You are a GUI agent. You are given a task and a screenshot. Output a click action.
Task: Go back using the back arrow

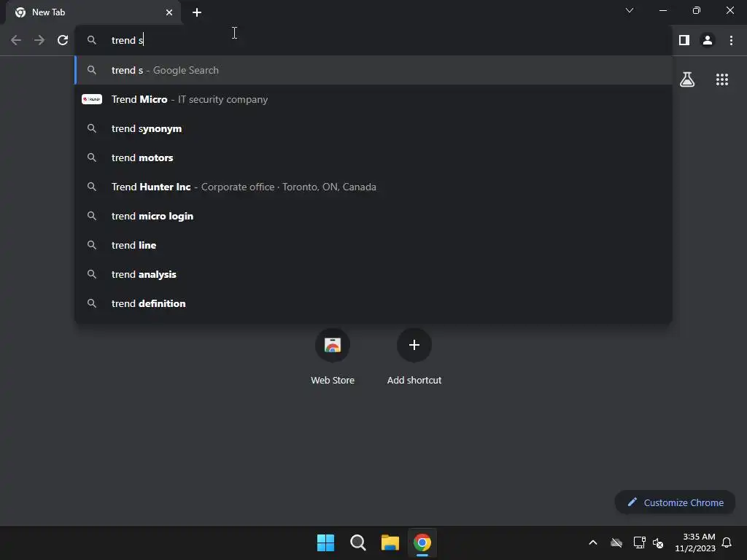[16, 41]
